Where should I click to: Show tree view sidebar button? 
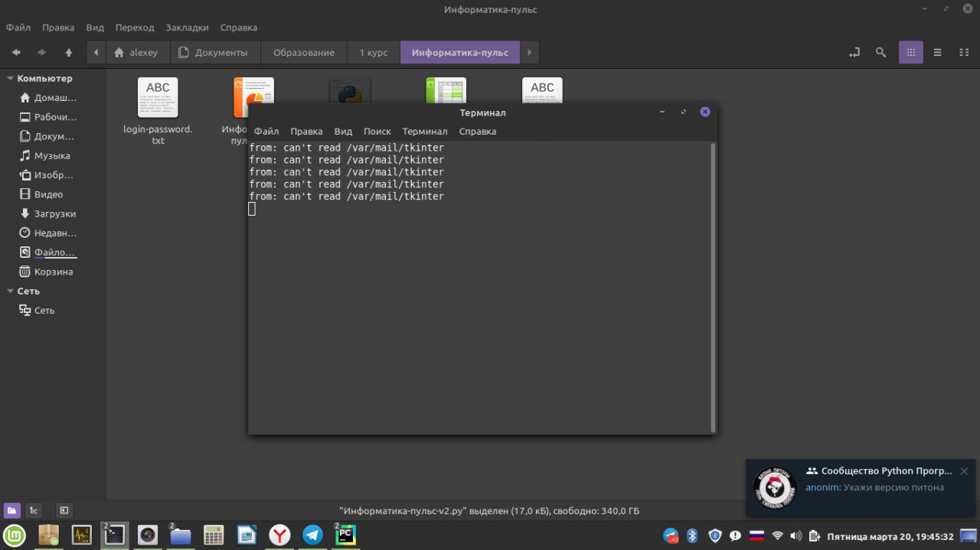(x=33, y=510)
